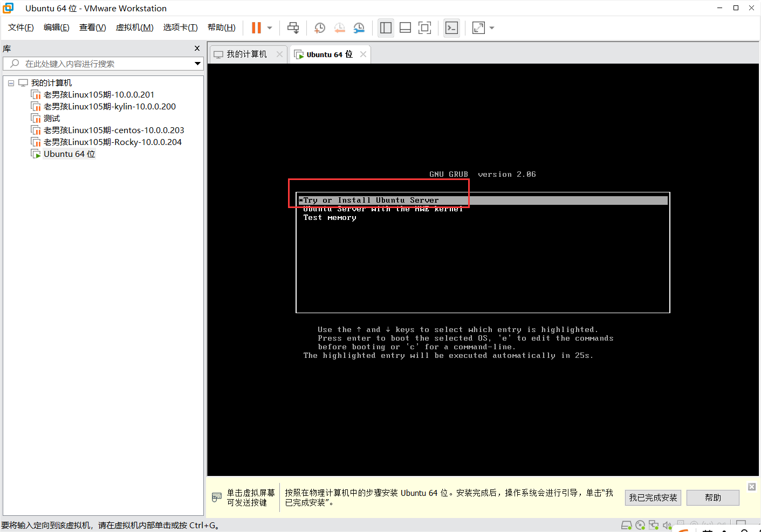Click the hard disk status icon

point(626,525)
